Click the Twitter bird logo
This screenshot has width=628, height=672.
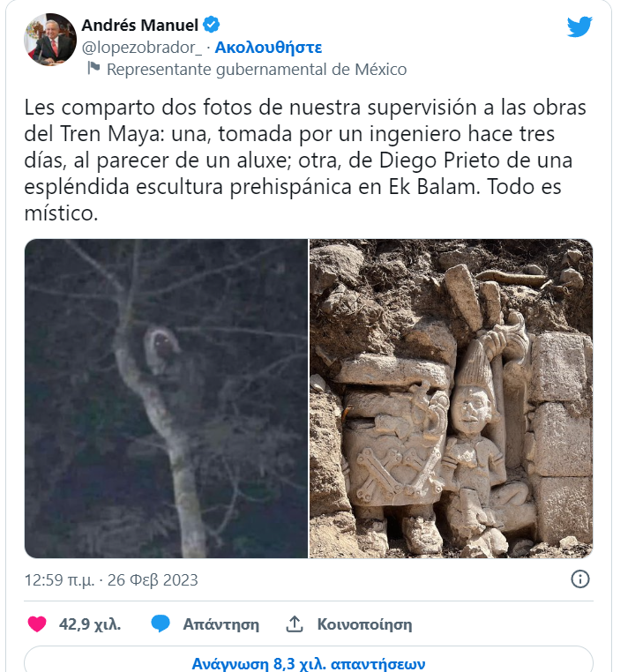click(x=579, y=26)
